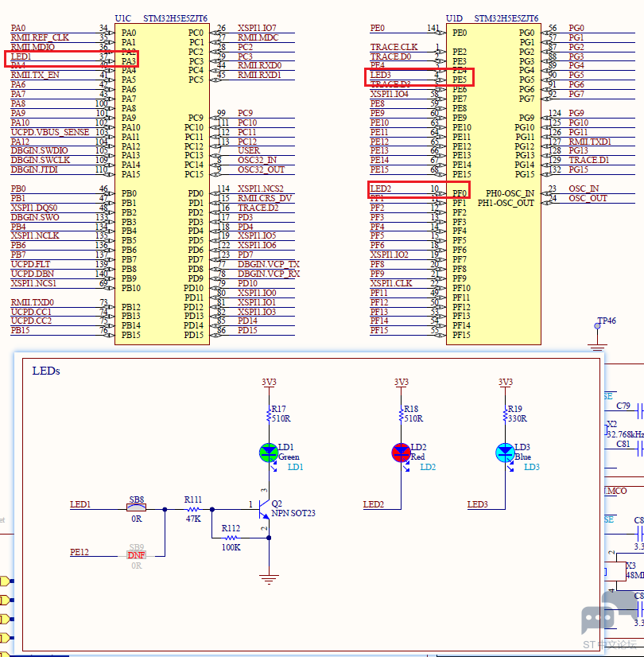Click the TRACE.D2 net label
The width and height of the screenshot is (644, 657).
tap(258, 208)
